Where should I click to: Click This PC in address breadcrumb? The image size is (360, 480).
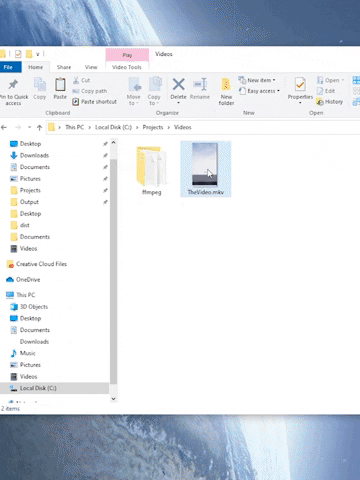[x=75, y=127]
